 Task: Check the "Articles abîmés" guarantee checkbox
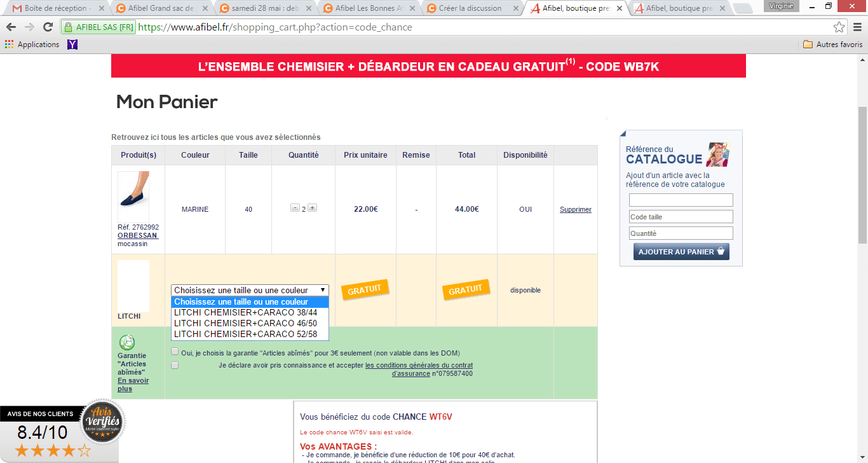click(175, 352)
